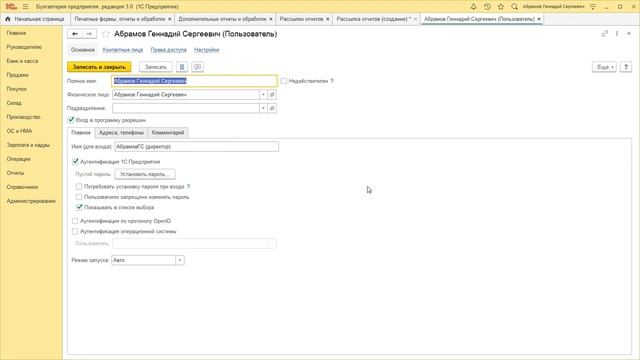Click the Полное имя input field

tap(194, 81)
